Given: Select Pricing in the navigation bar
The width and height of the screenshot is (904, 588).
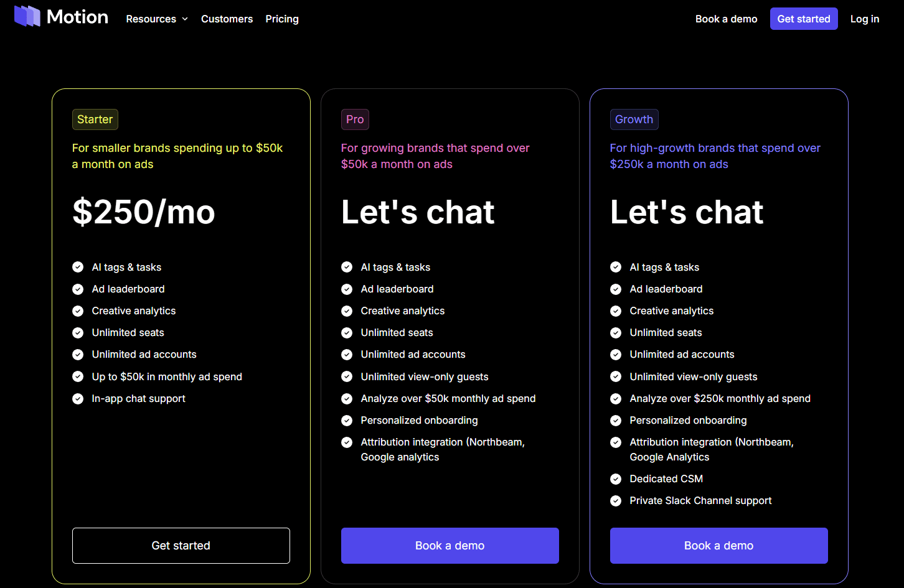Looking at the screenshot, I should [282, 19].
